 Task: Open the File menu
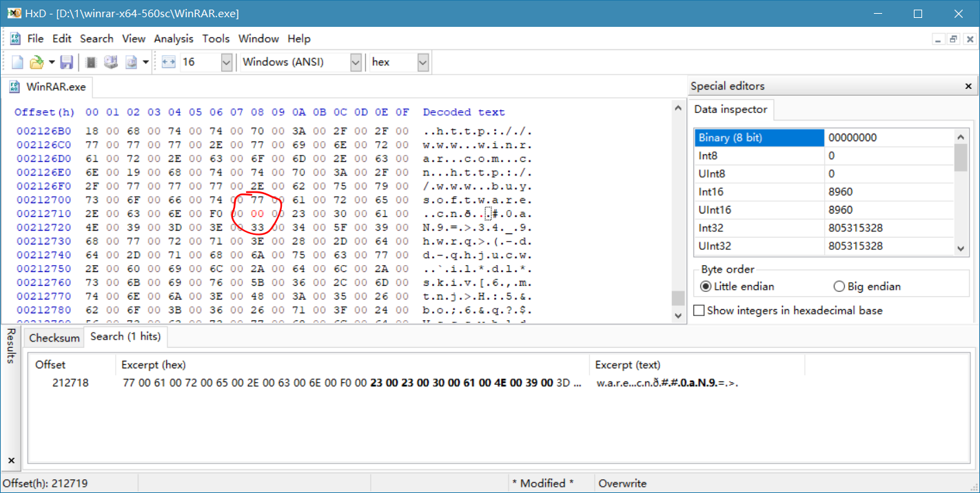[x=35, y=39]
